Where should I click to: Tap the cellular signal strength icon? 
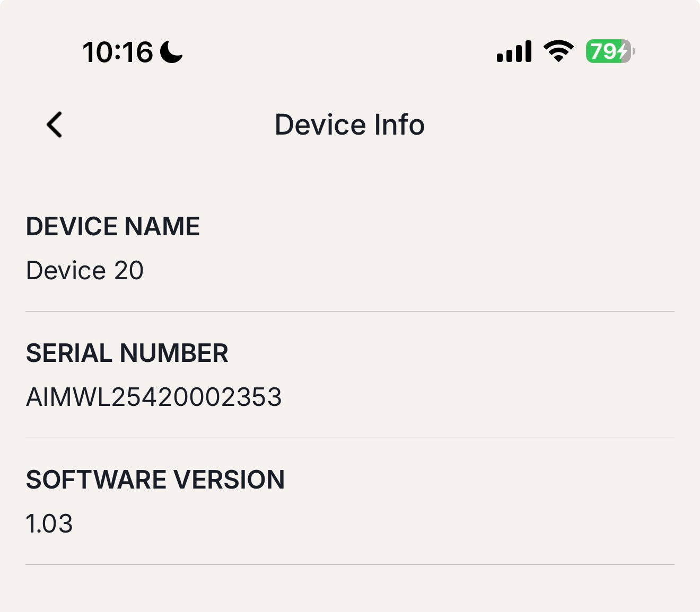(x=514, y=52)
